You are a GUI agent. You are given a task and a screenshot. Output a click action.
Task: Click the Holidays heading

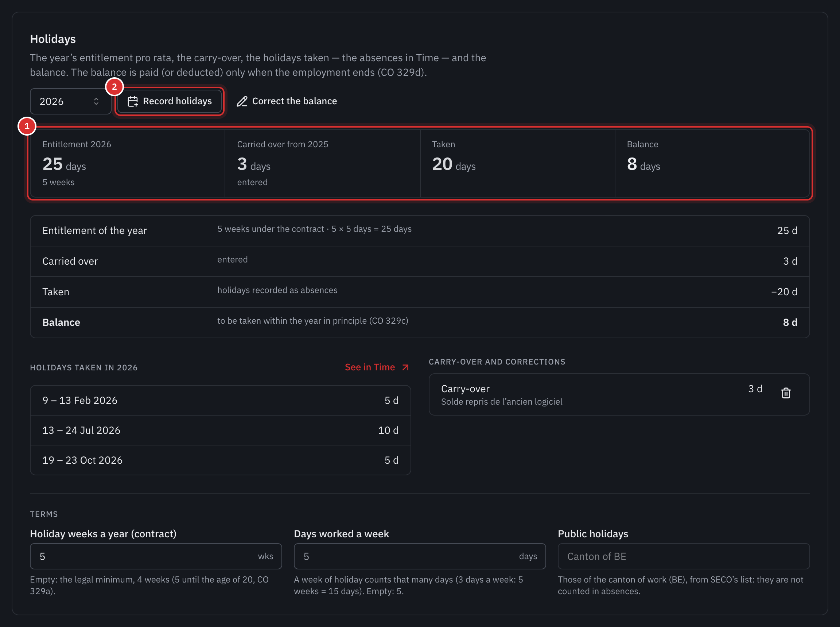click(53, 39)
